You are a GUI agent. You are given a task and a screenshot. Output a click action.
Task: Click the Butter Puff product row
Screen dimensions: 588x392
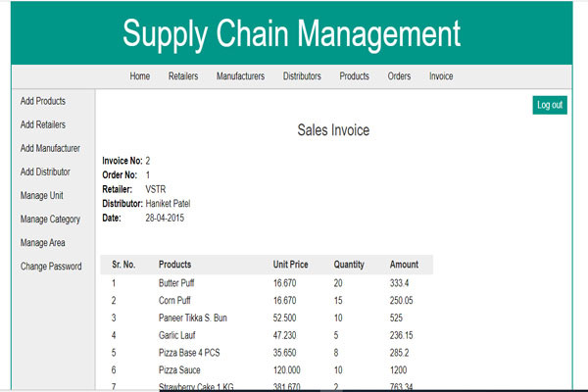177,282
